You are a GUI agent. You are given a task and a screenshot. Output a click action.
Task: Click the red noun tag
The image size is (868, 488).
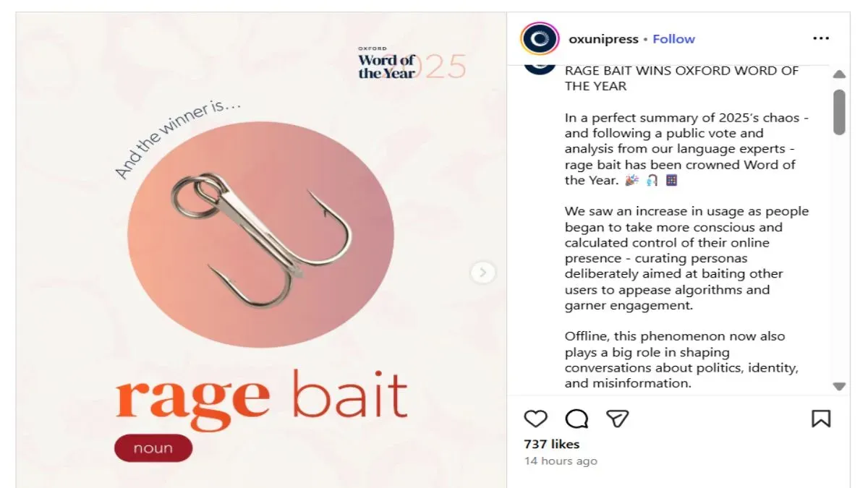tap(153, 448)
